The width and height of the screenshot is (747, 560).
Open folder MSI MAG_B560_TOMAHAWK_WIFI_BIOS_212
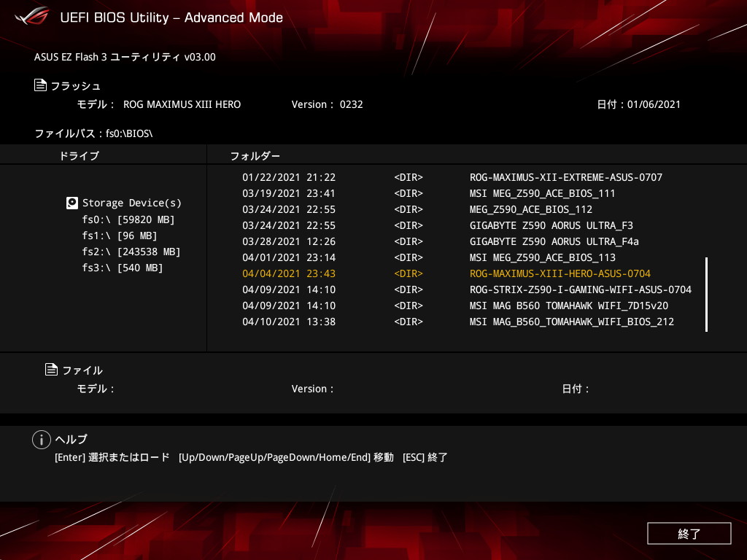click(x=572, y=322)
